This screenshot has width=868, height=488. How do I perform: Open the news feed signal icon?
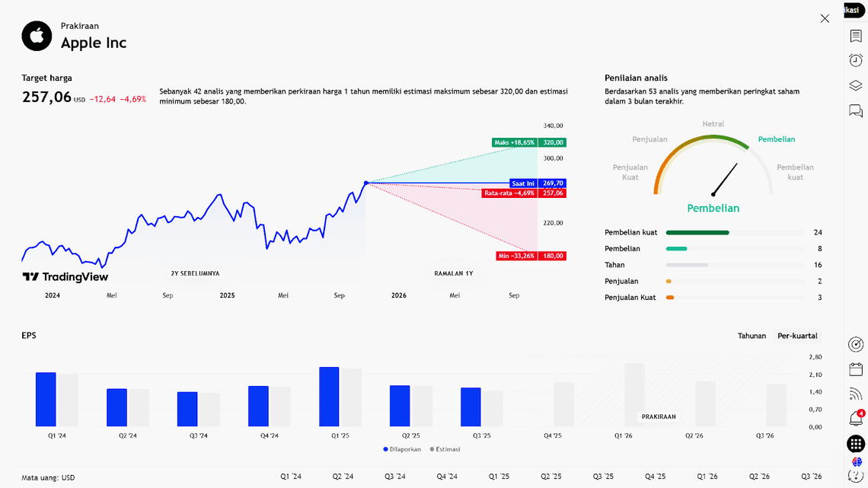[x=856, y=394]
